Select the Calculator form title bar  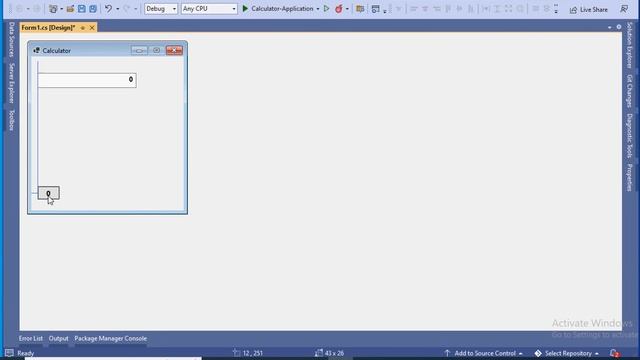point(108,50)
